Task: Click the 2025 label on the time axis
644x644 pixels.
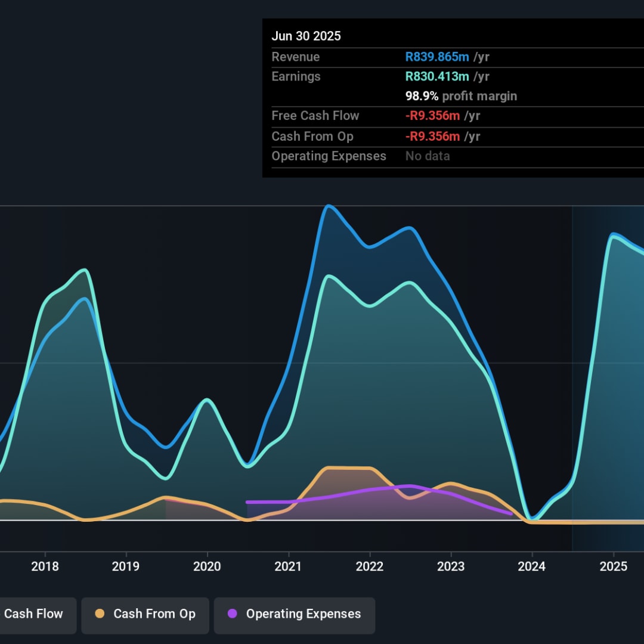Action: coord(613,566)
